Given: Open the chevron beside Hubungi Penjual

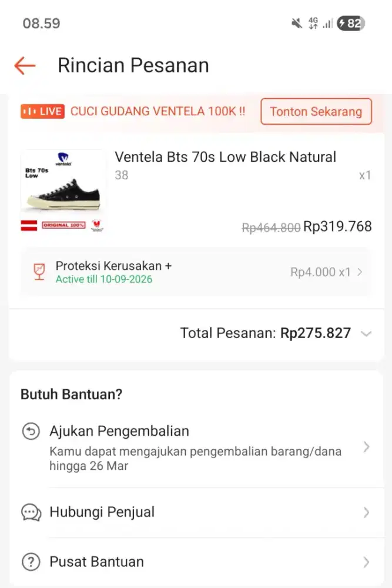Looking at the screenshot, I should [x=367, y=512].
